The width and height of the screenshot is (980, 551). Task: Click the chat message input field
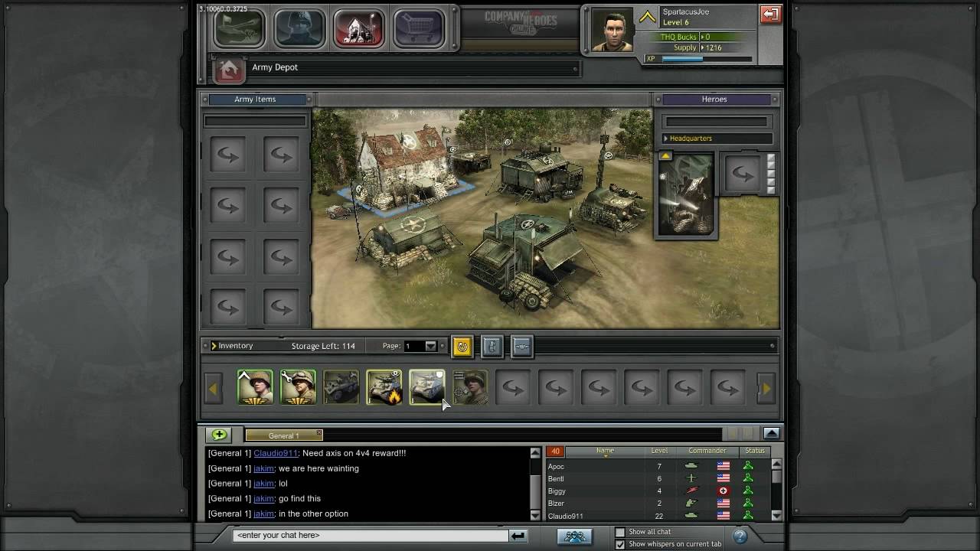point(370,536)
